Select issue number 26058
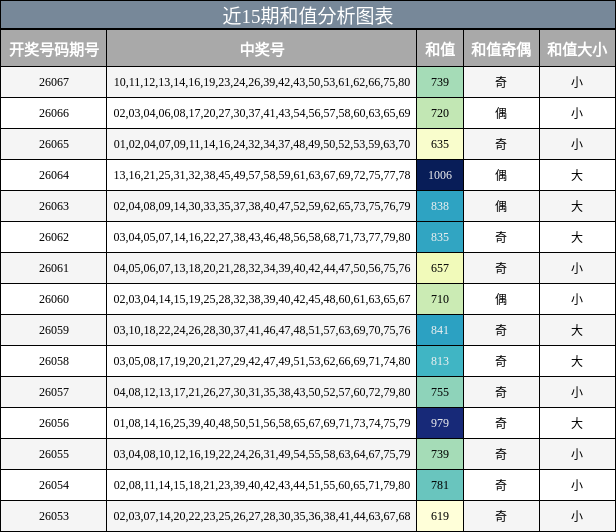This screenshot has height=532, width=616. click(x=53, y=361)
